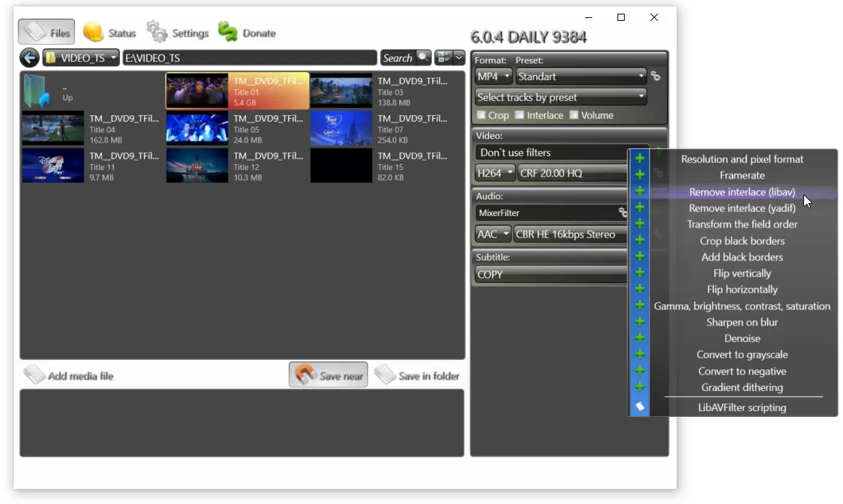The image size is (843, 504).
Task: Click the green plus beside Remove interlace (yadif)
Action: pyautogui.click(x=639, y=208)
